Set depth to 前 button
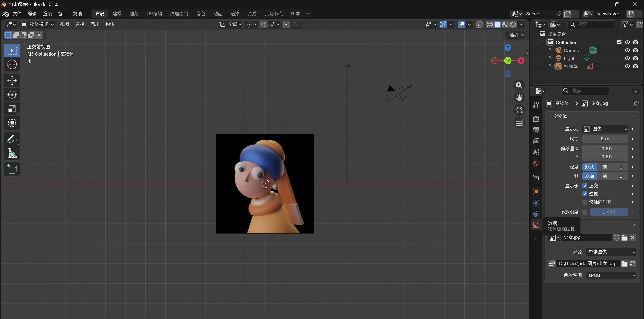Image resolution: width=644 pixels, height=319 pixels. (x=605, y=167)
